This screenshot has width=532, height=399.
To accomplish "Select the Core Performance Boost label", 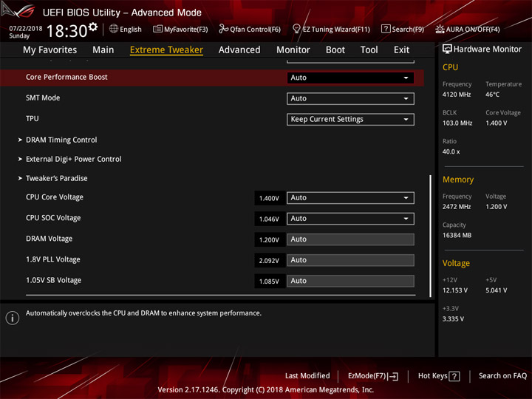I will 66,77.
